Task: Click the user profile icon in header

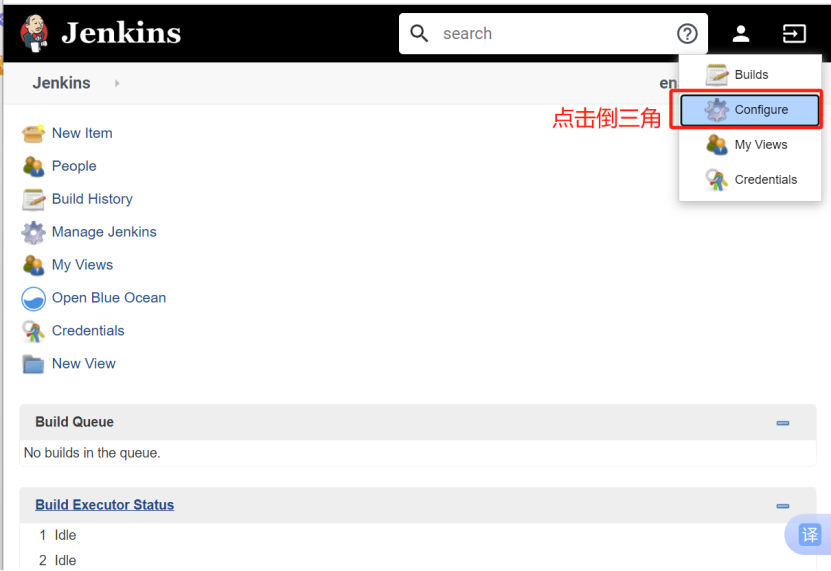Action: point(741,33)
